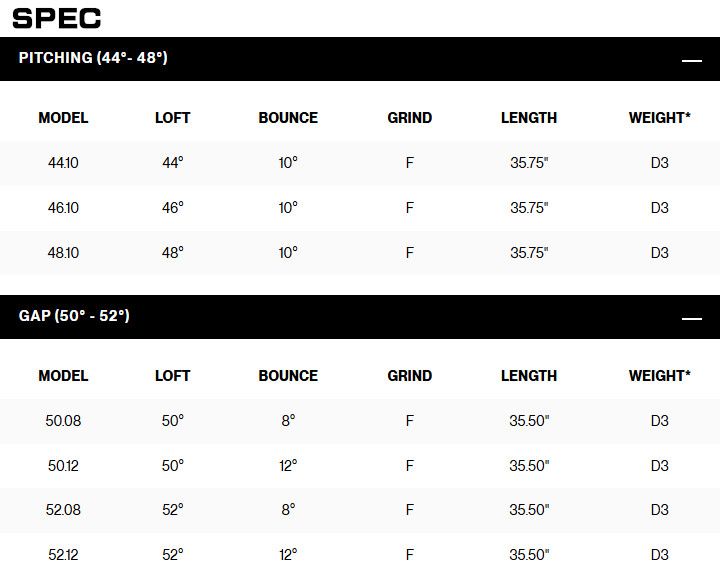Select model 46.10 row
Viewport: 720px width, 583px height.
click(63, 208)
